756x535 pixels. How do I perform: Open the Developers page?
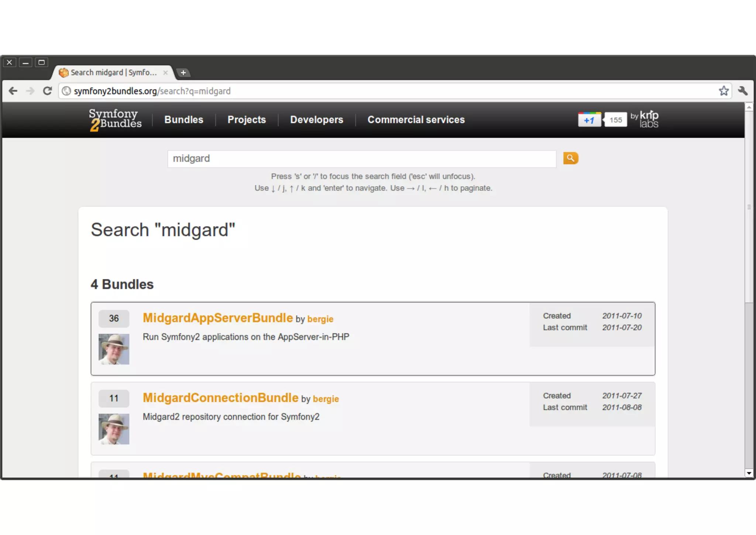(x=316, y=120)
